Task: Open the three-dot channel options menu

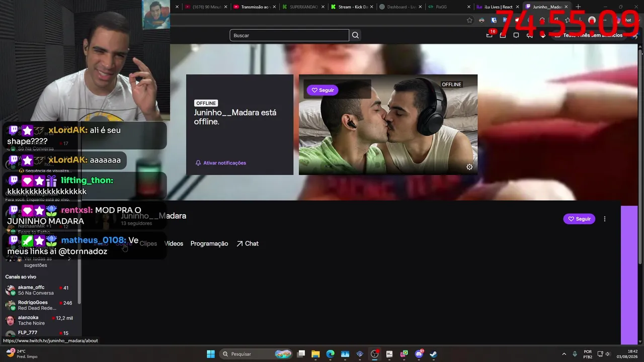Action: click(x=605, y=219)
